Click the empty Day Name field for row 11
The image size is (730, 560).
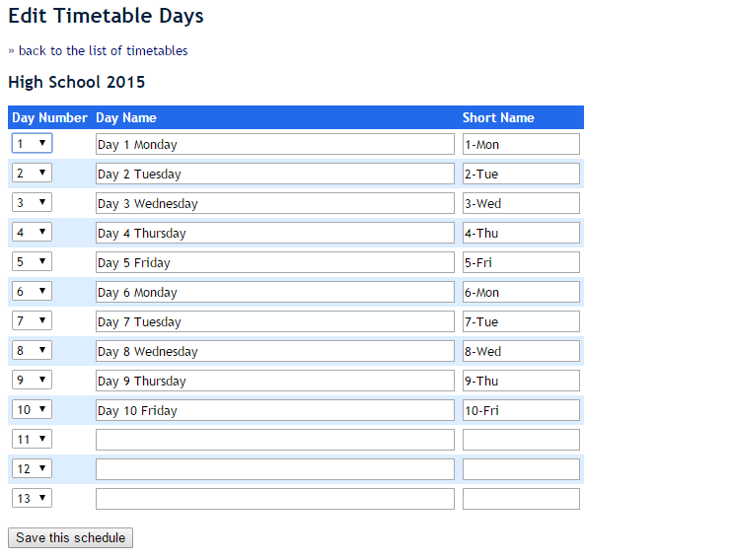[x=274, y=440]
